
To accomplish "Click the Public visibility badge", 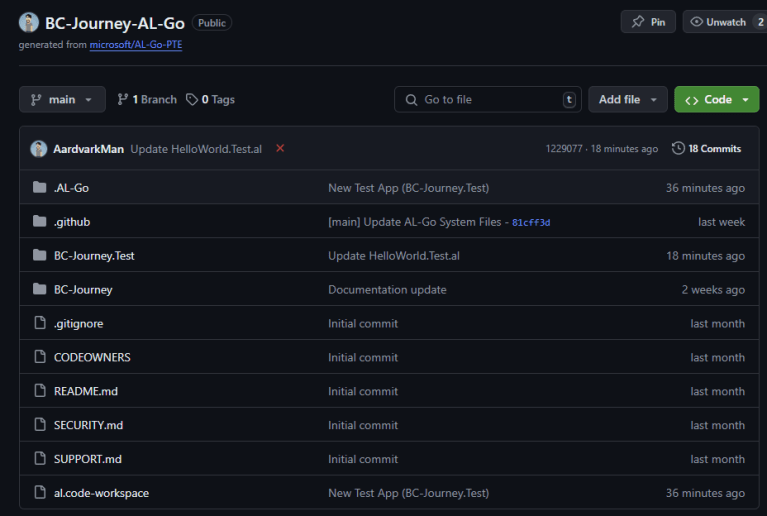I will (x=212, y=22).
